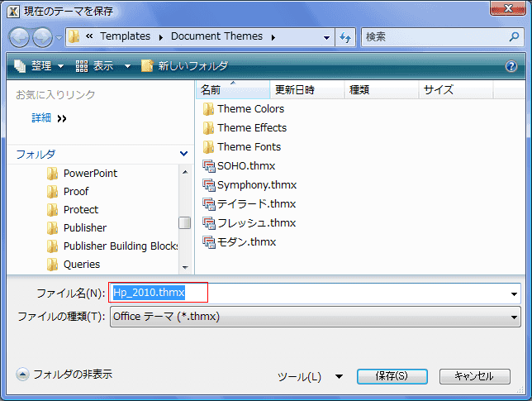Image resolution: width=532 pixels, height=401 pixels.
Task: Expand the arrow after Templates breadcrumb
Action: (x=161, y=37)
